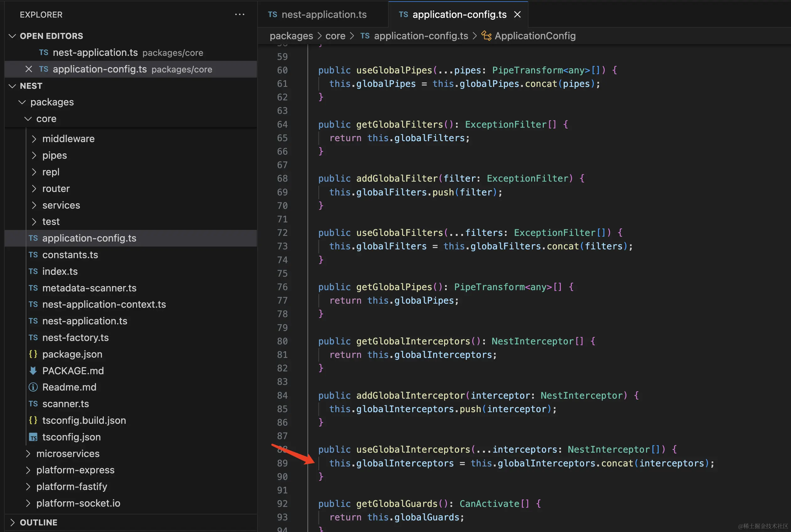Click ApplicationConfig breadcrumb symbol
The width and height of the screenshot is (791, 532).
[535, 36]
